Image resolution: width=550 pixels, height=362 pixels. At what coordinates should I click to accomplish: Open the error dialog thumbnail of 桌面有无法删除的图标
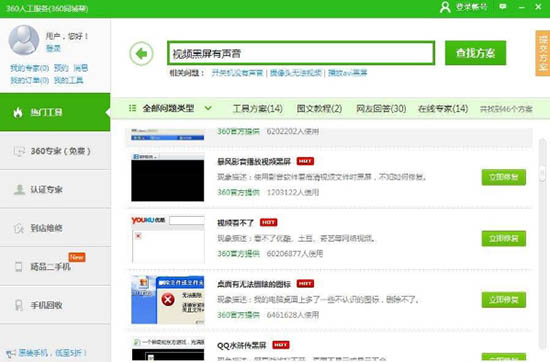pos(168,300)
